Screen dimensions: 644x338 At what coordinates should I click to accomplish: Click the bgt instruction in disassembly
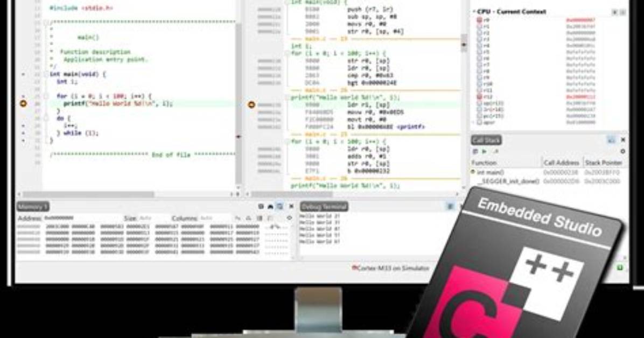click(372, 83)
